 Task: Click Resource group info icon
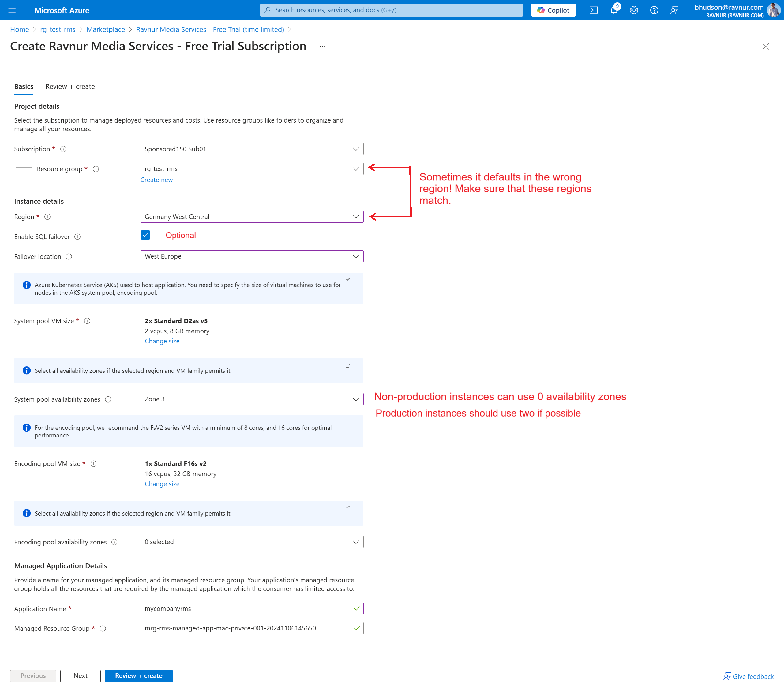(x=96, y=169)
